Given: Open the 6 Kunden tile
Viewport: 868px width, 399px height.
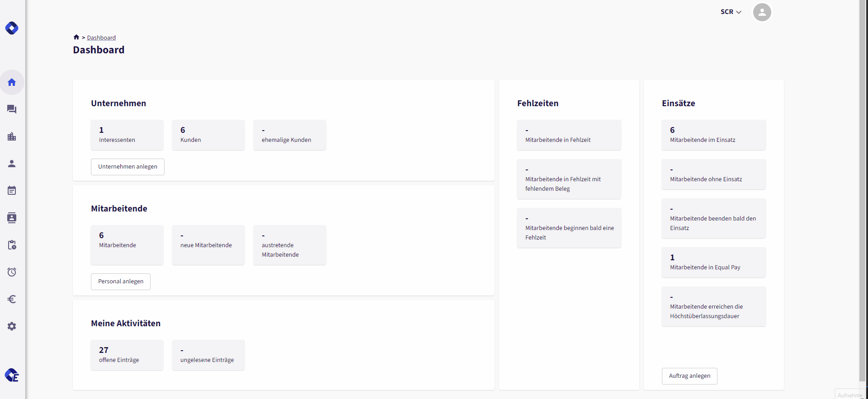Looking at the screenshot, I should [208, 135].
